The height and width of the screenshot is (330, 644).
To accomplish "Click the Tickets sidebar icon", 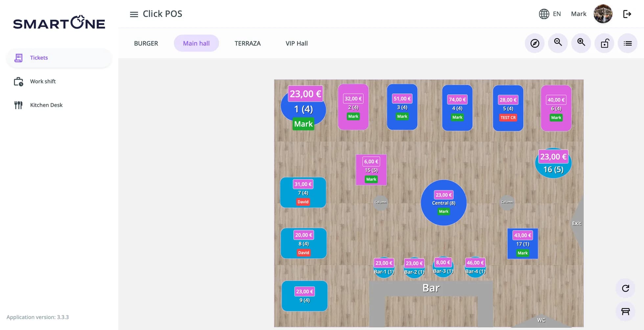I will pyautogui.click(x=18, y=58).
